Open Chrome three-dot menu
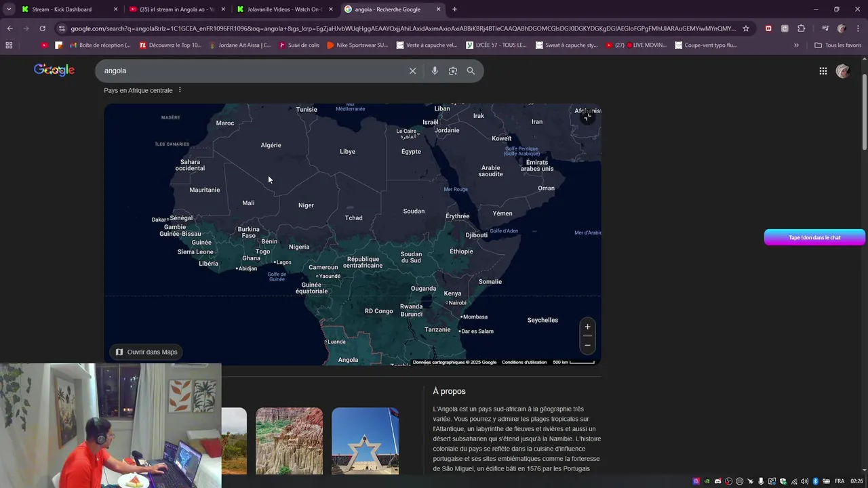The width and height of the screenshot is (868, 488). pos(858,28)
